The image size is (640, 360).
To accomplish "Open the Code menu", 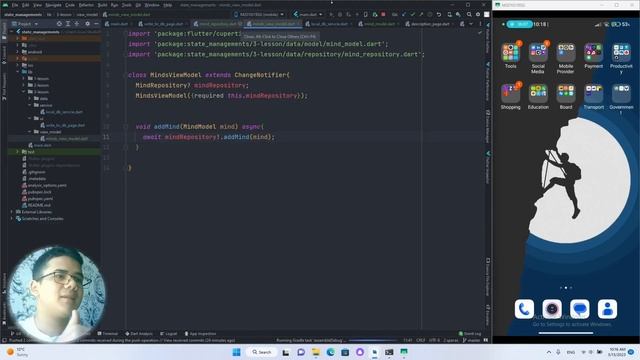I will (x=70, y=5).
